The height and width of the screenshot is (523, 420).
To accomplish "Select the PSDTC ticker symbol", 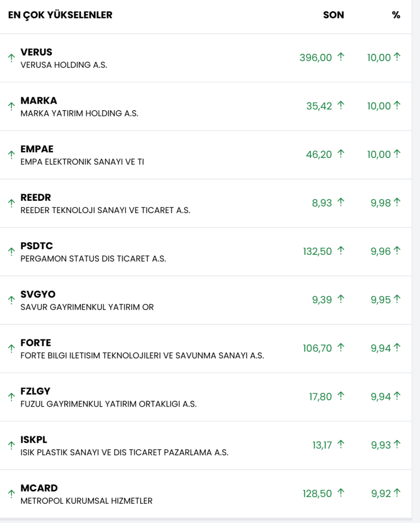I will click(x=36, y=246).
